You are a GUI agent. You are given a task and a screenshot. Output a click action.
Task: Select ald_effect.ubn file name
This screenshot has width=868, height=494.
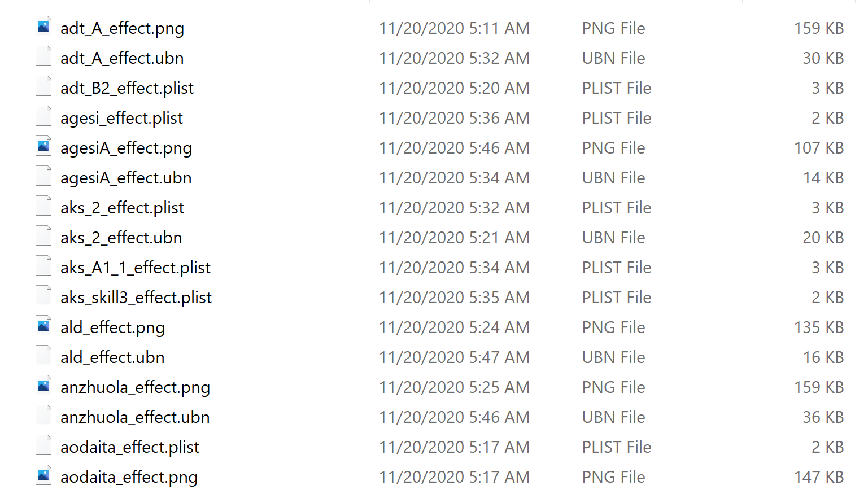pyautogui.click(x=112, y=357)
